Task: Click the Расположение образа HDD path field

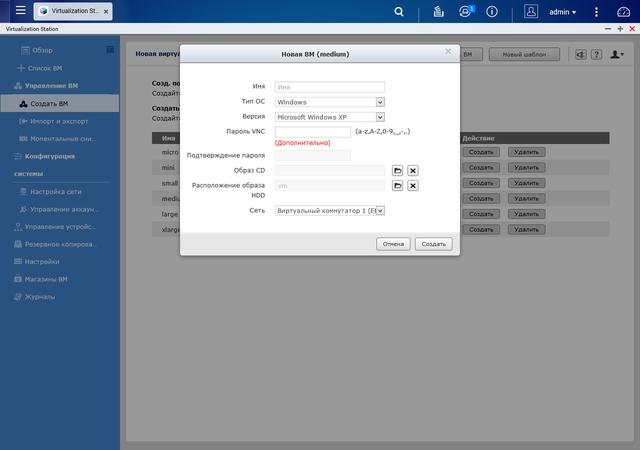Action: tap(329, 186)
